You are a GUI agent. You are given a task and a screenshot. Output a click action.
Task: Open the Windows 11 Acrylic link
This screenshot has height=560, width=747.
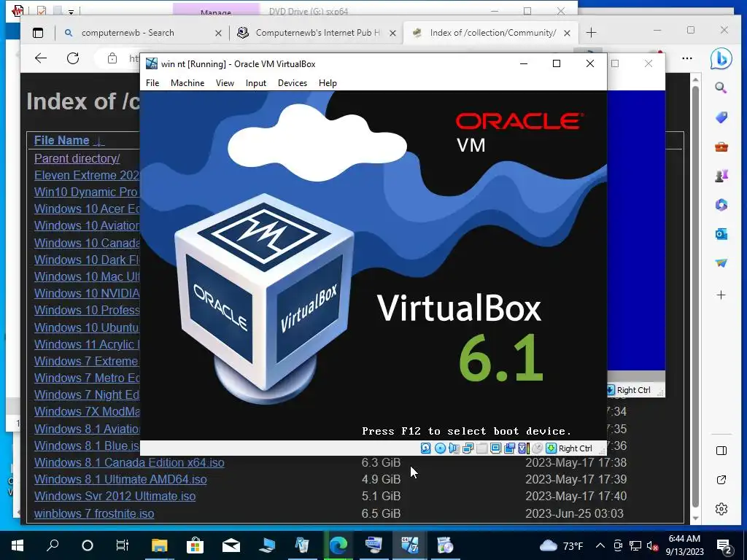pos(87,344)
